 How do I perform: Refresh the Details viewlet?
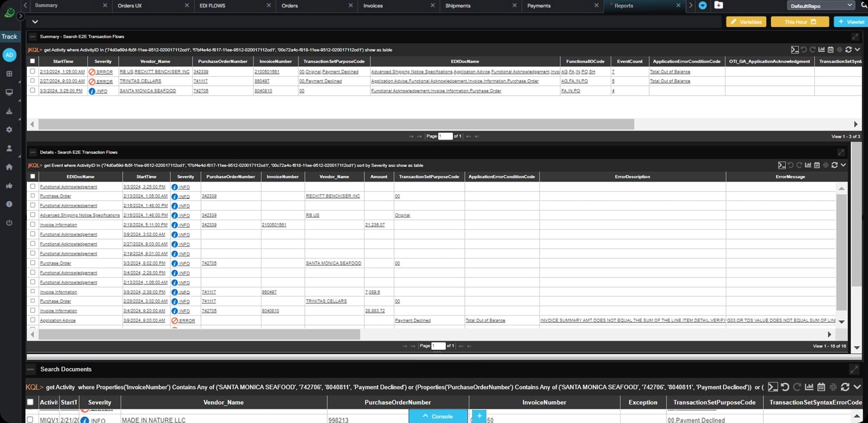(x=835, y=165)
